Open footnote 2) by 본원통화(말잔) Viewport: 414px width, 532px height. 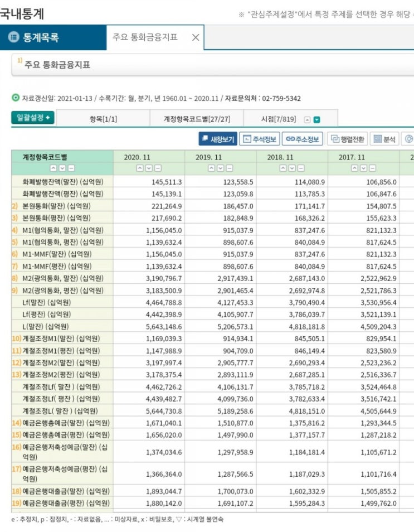[14, 206]
